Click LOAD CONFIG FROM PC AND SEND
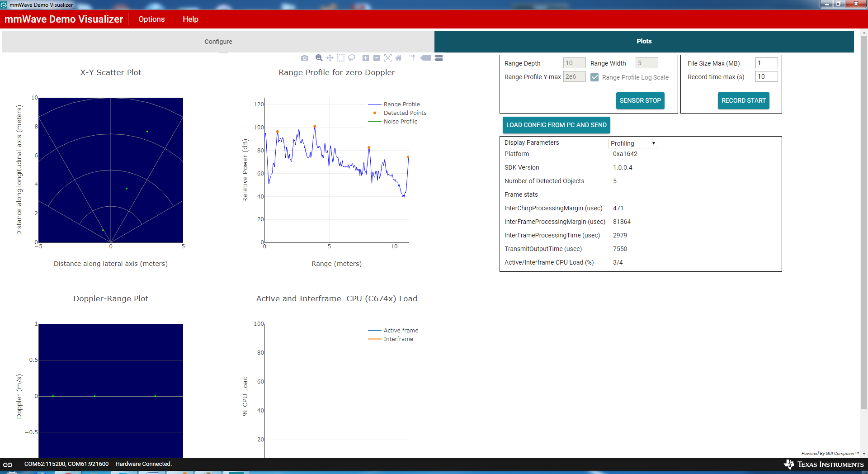The height and width of the screenshot is (474, 868). coord(556,125)
